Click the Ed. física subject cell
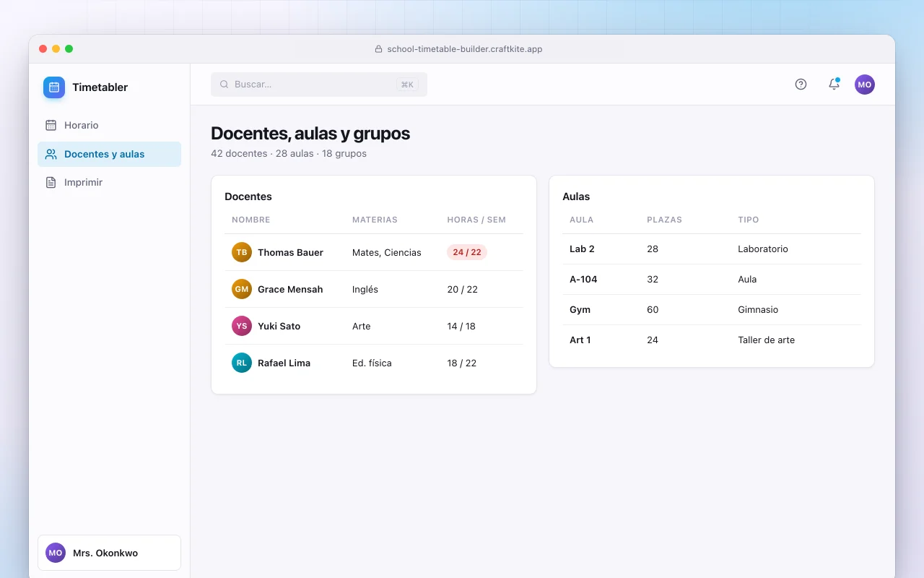The height and width of the screenshot is (578, 924). (x=372, y=363)
